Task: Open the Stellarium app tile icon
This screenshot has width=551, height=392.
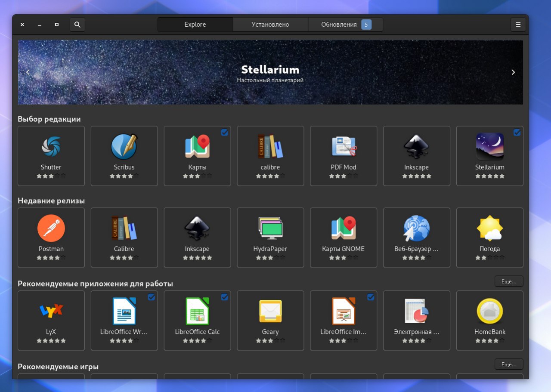Action: coord(490,146)
